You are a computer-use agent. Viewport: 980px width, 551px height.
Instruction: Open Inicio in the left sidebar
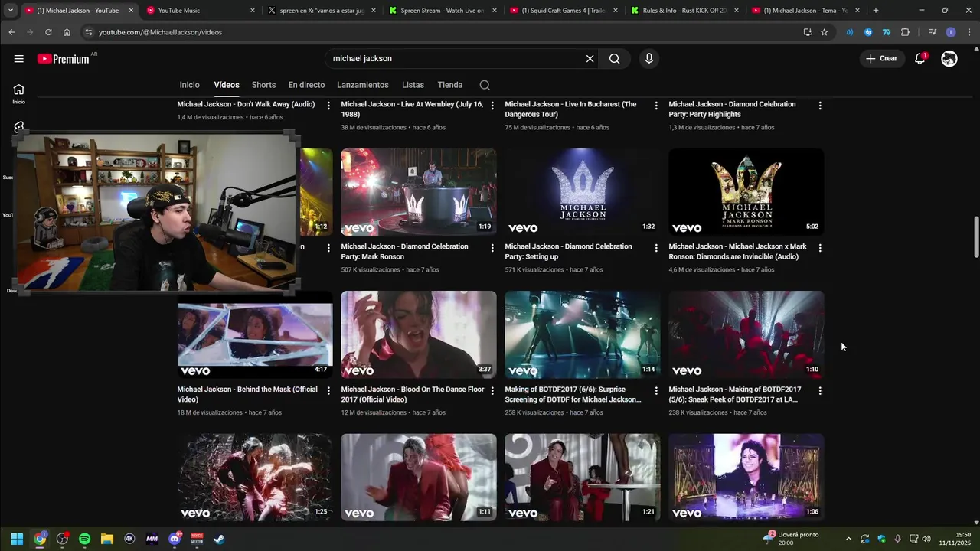tap(18, 93)
